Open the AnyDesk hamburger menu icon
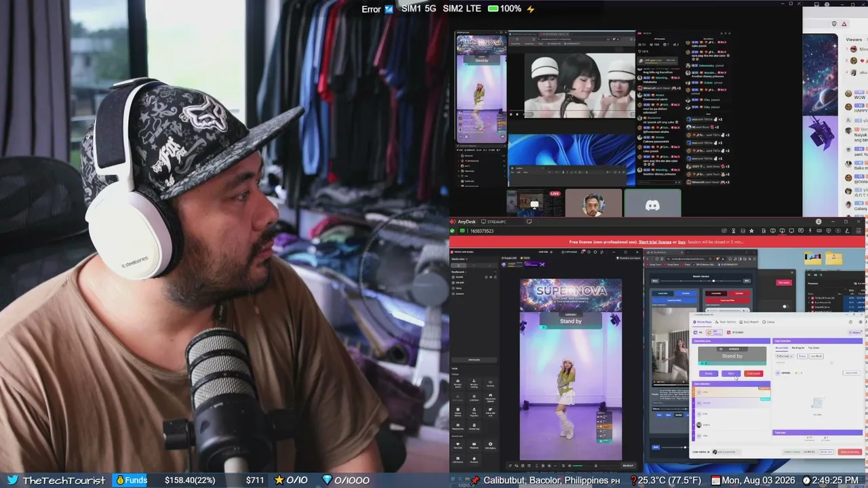 point(859,231)
